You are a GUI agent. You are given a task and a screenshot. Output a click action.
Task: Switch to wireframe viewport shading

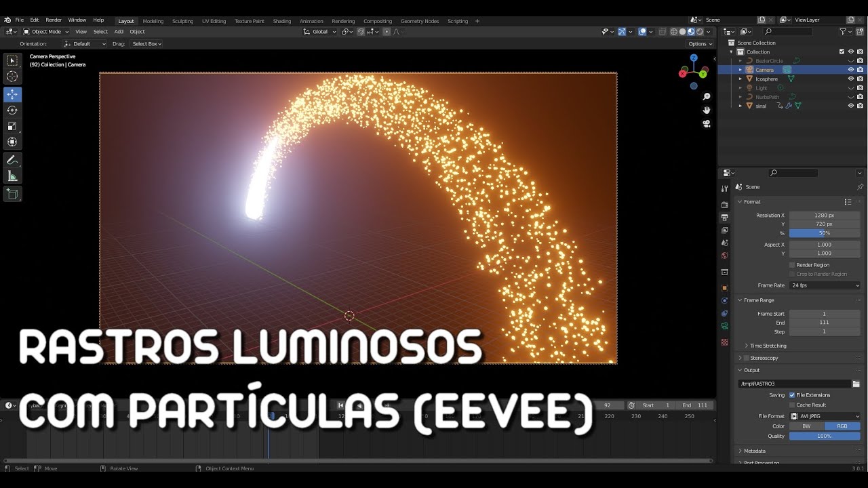click(x=673, y=32)
